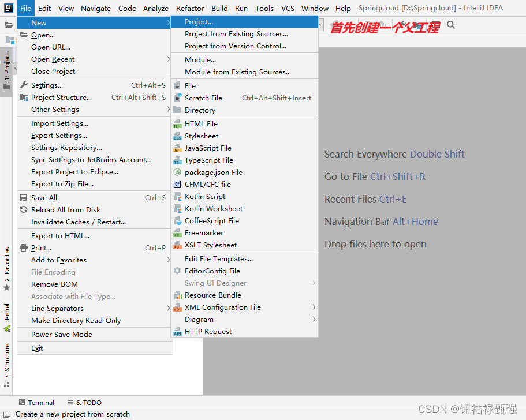Viewport: 526px width, 420px height.
Task: Toggle the 1: Project tool window
Action: click(7, 72)
